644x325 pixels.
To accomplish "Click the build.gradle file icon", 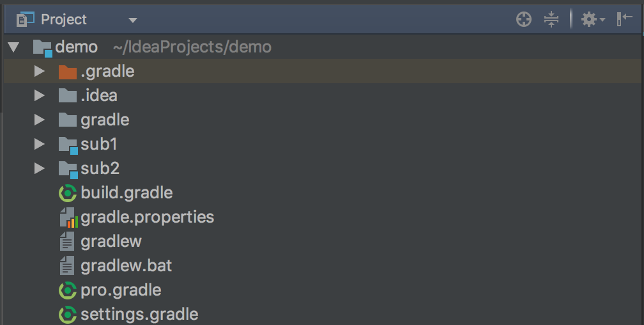I will pos(67,193).
